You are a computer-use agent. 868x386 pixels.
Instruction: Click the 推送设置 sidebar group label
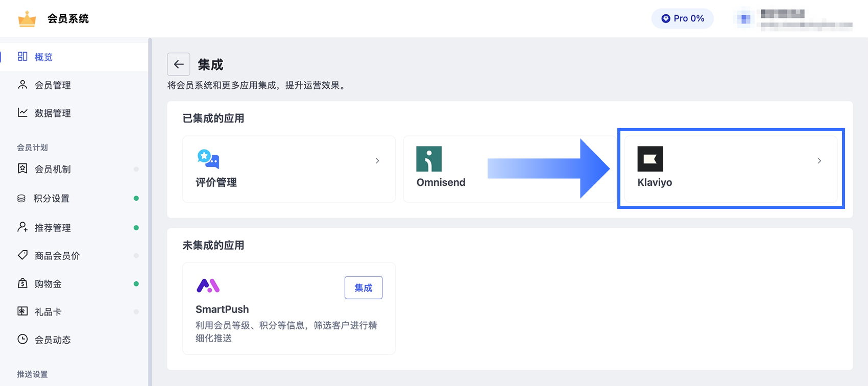pyautogui.click(x=32, y=374)
